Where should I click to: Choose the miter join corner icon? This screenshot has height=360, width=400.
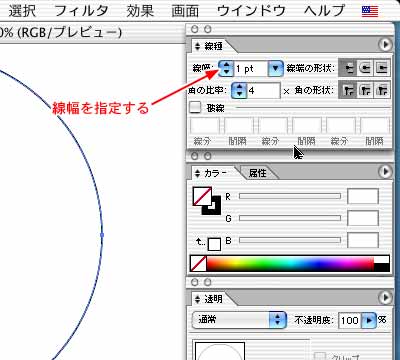[348, 90]
